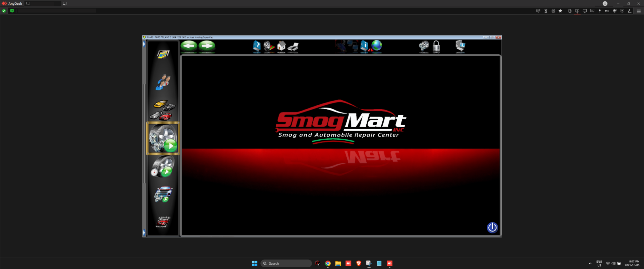This screenshot has height=269, width=644.
Task: Start the highlighted wheel and gears alignment icon
Action: pyautogui.click(x=163, y=138)
